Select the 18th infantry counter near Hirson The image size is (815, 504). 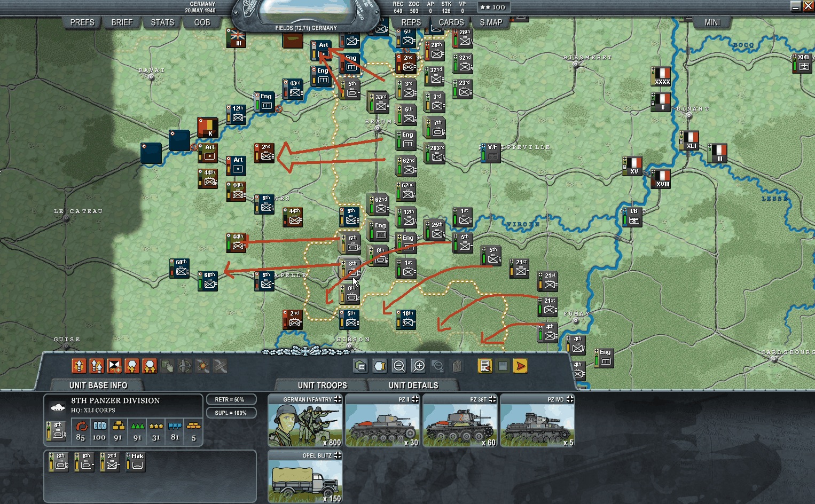click(x=406, y=319)
